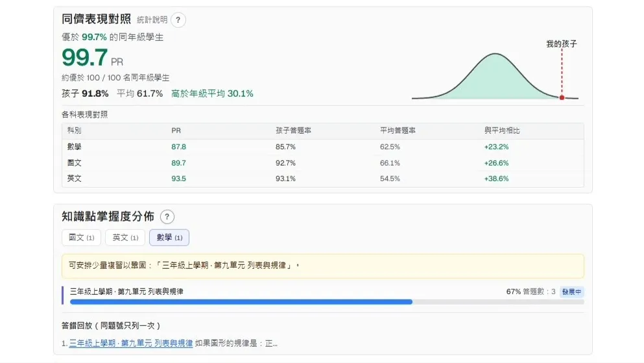Click the 87.8 PR value
644x363 pixels.
tap(178, 147)
